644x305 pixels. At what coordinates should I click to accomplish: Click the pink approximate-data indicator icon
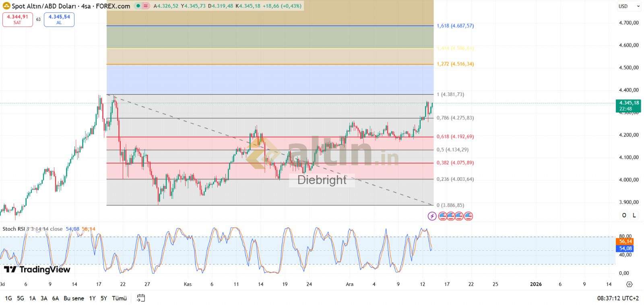tap(146, 6)
